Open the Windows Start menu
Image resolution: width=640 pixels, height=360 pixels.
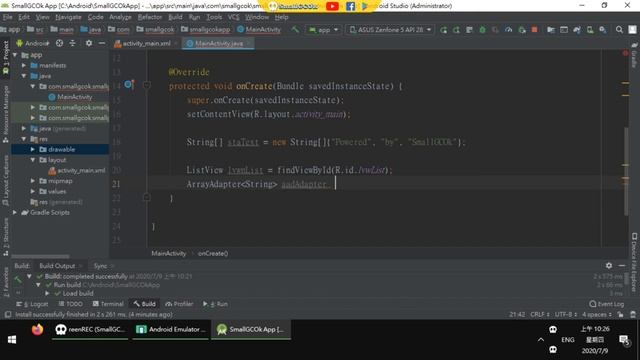tap(12, 340)
